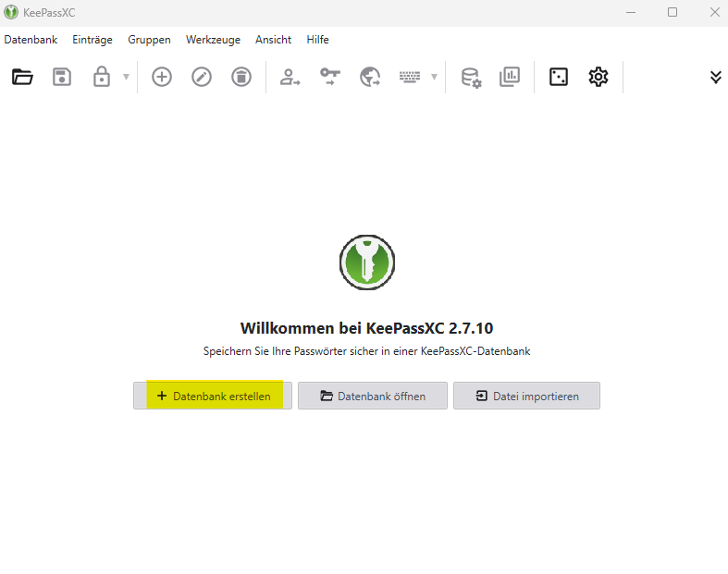Expand the toolbar overflow double chevron
The width and height of the screenshot is (728, 574).
coord(715,77)
